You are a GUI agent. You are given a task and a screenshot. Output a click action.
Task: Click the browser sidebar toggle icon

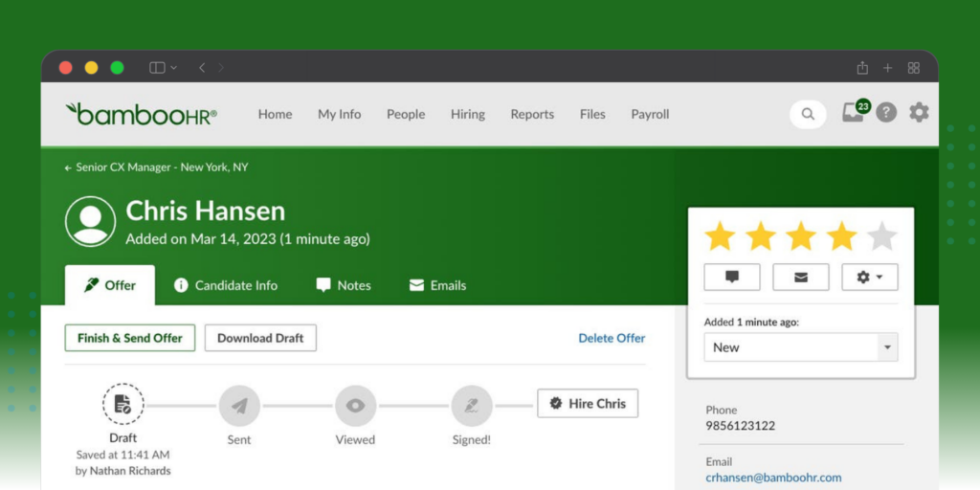pos(157,68)
